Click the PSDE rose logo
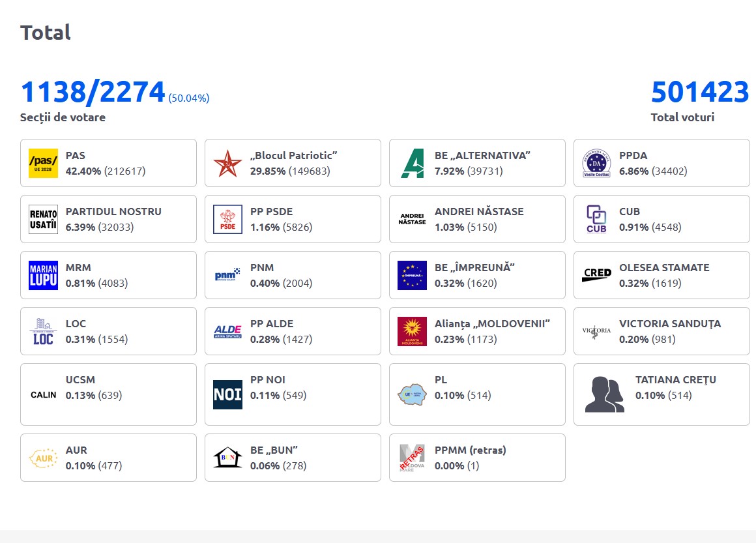Image resolution: width=756 pixels, height=543 pixels. [227, 219]
